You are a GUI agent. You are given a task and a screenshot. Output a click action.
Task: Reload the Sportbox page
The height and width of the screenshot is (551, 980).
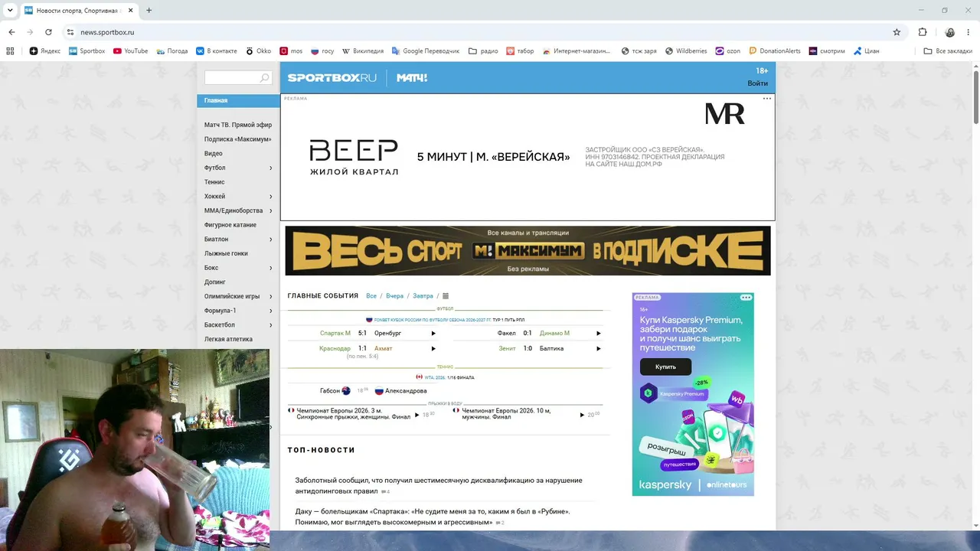pyautogui.click(x=48, y=32)
